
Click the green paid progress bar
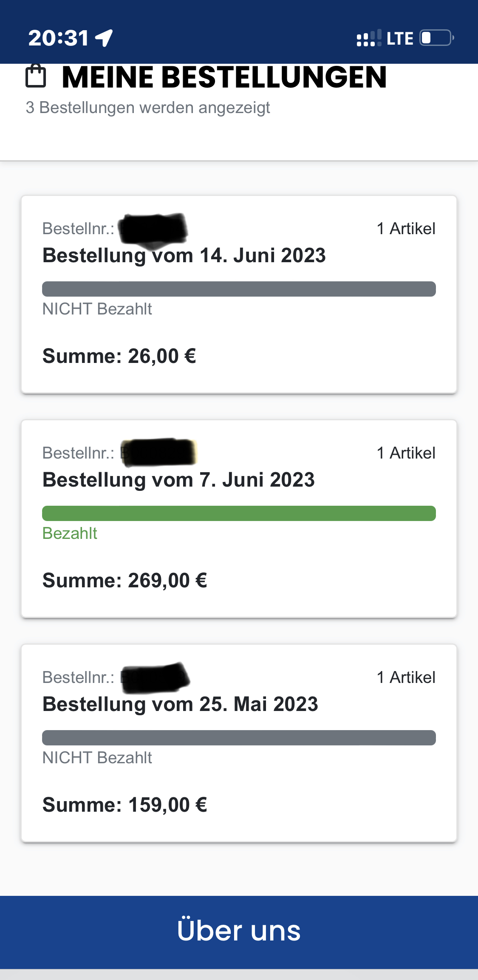pyautogui.click(x=239, y=513)
